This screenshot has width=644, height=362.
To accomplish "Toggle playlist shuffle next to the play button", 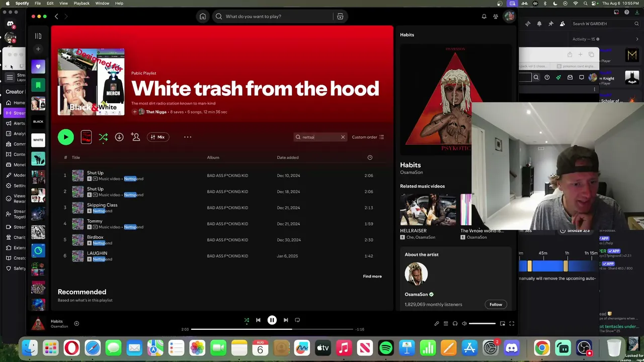I will [x=103, y=137].
